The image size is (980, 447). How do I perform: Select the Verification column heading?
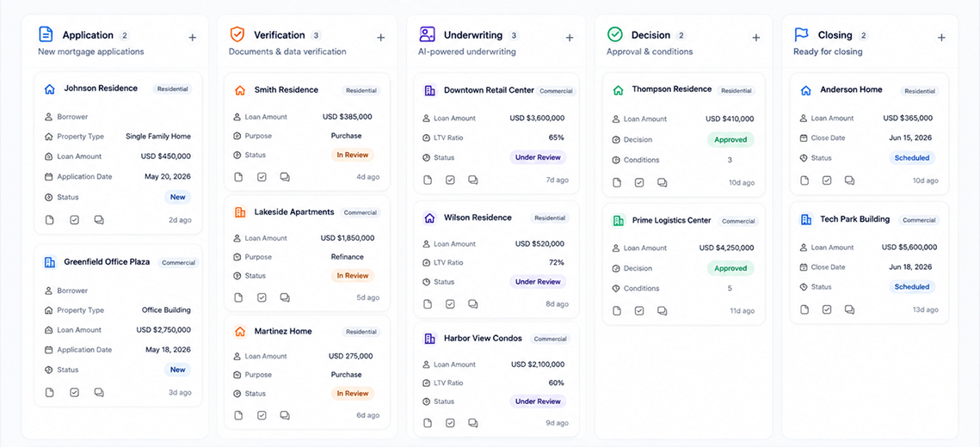click(280, 35)
